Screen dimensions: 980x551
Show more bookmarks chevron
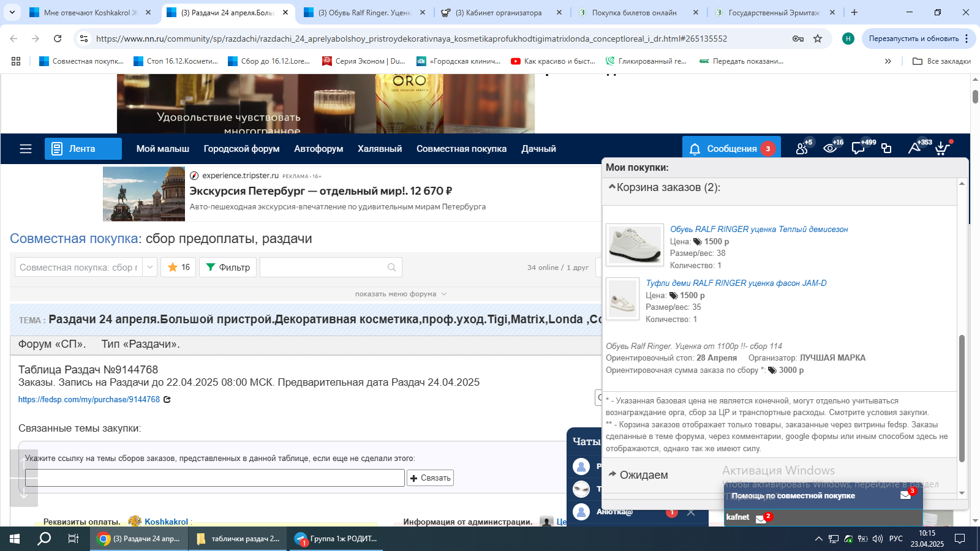(x=888, y=61)
